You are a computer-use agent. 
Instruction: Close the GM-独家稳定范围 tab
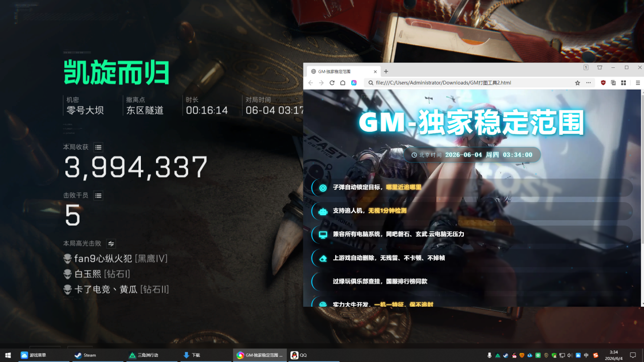[x=375, y=71]
